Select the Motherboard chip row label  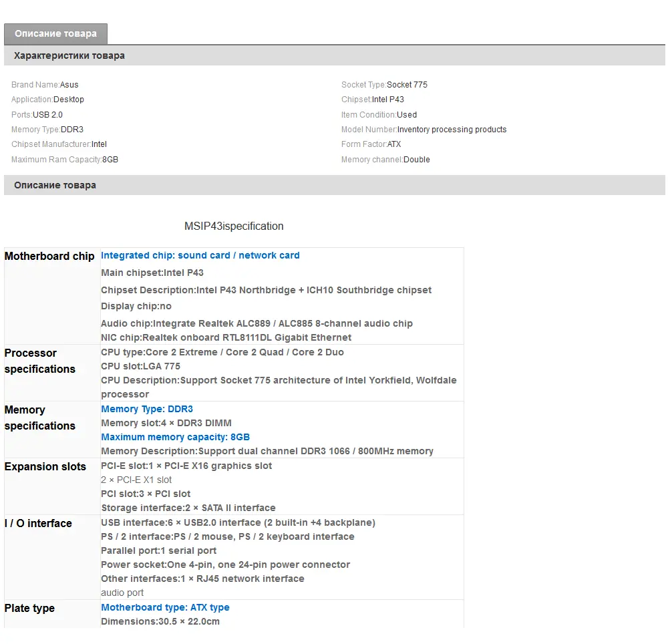[49, 256]
